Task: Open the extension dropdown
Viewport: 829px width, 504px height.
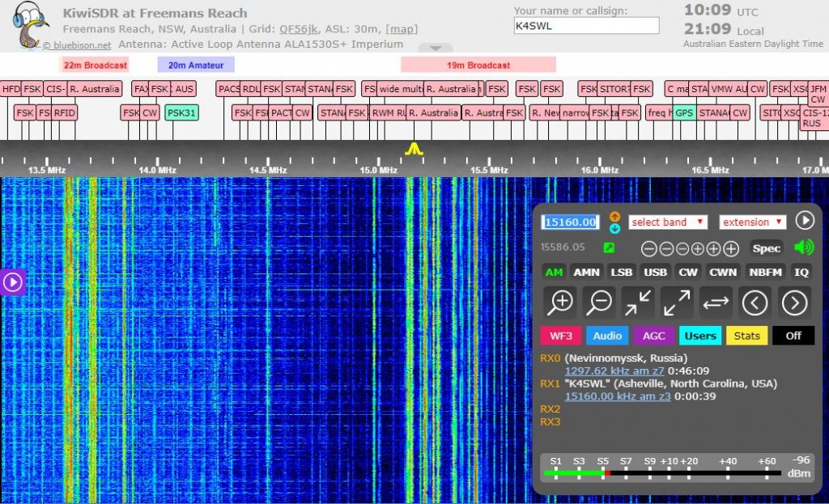Action: (752, 221)
